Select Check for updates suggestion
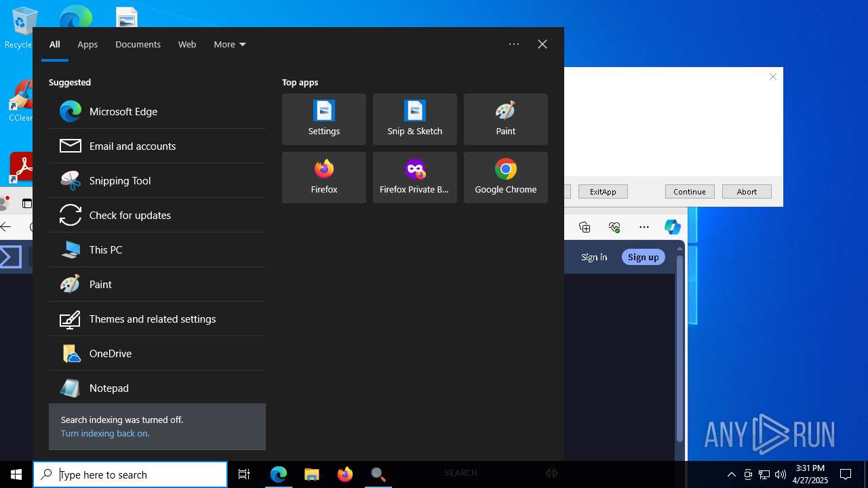This screenshot has height=488, width=868. point(157,215)
